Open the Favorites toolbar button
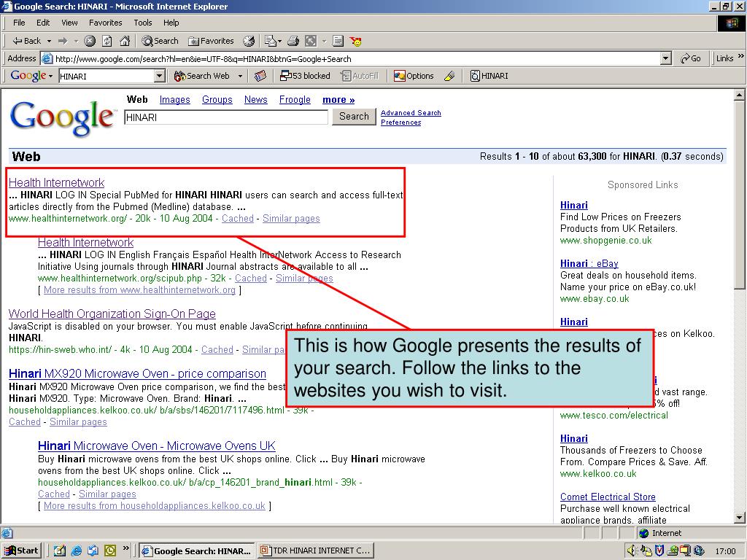Image resolution: width=747 pixels, height=560 pixels. point(211,41)
